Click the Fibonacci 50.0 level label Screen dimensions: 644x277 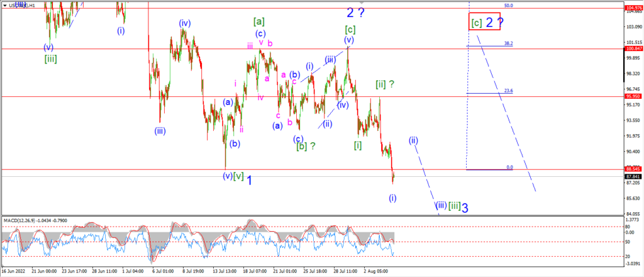point(508,6)
